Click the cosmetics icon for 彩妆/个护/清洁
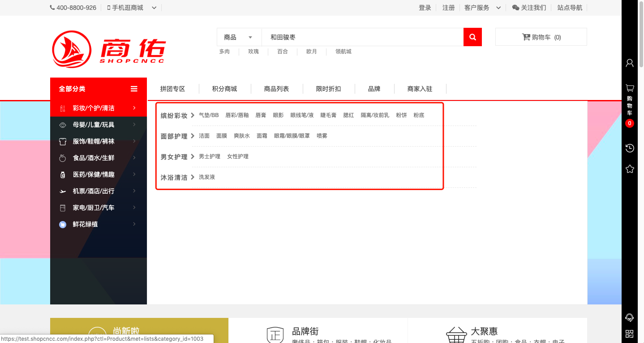Image resolution: width=644 pixels, height=343 pixels. click(x=63, y=108)
